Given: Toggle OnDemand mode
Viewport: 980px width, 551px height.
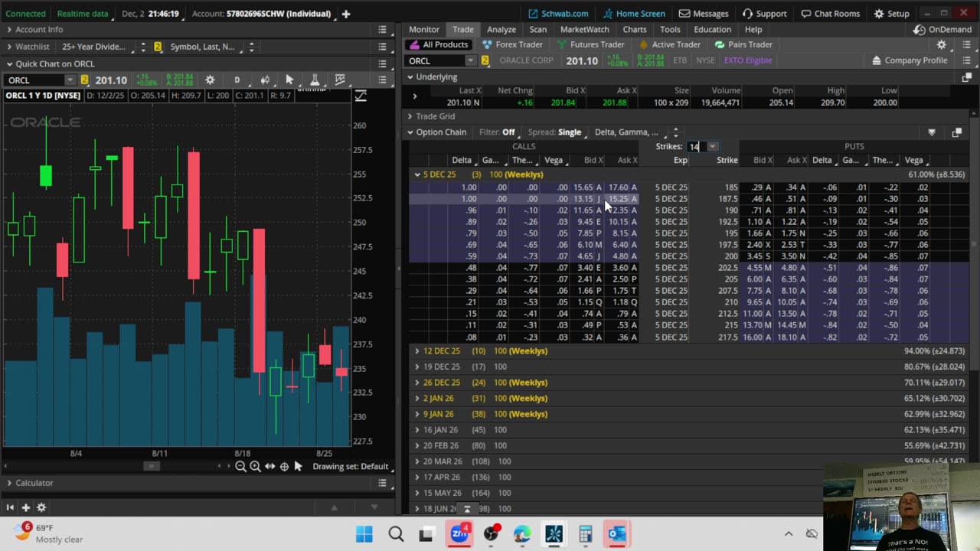Looking at the screenshot, I should click(x=942, y=30).
